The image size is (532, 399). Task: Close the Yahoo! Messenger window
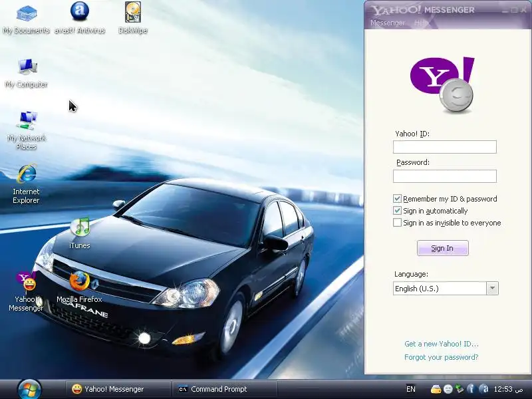pyautogui.click(x=523, y=10)
